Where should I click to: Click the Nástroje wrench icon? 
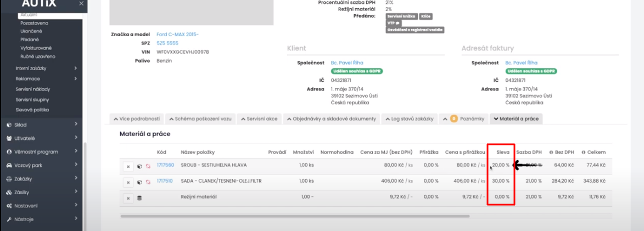click(x=9, y=219)
